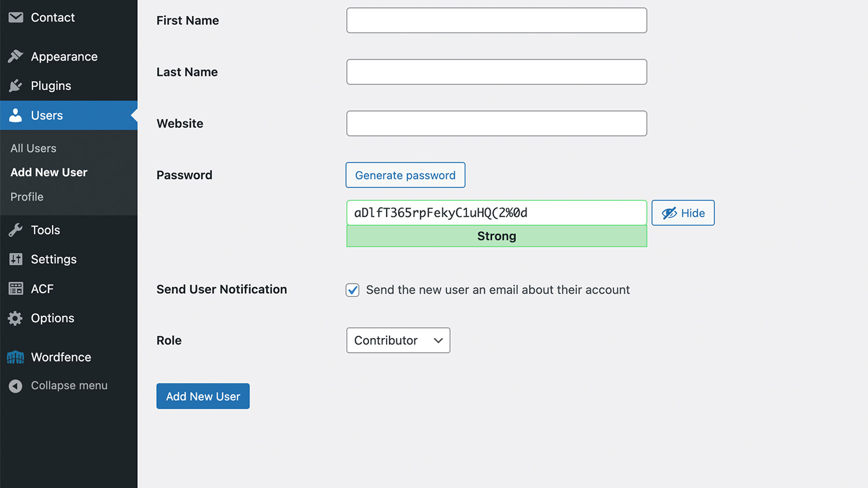
Task: Hide the generated password
Action: pos(683,213)
